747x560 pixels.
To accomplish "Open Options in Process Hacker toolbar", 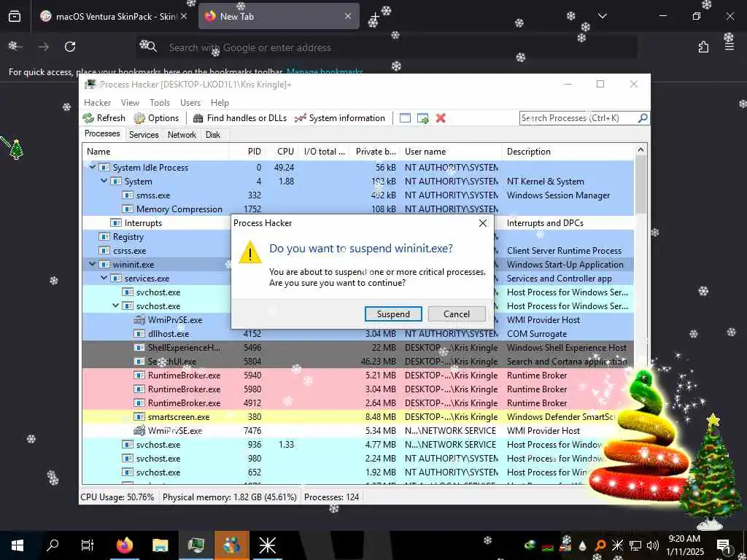I will tap(156, 118).
